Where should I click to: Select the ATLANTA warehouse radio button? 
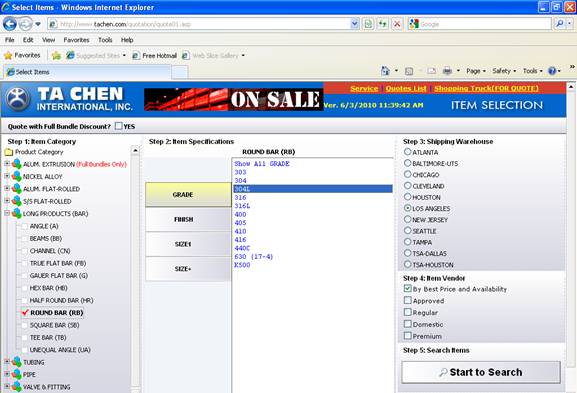pyautogui.click(x=407, y=152)
